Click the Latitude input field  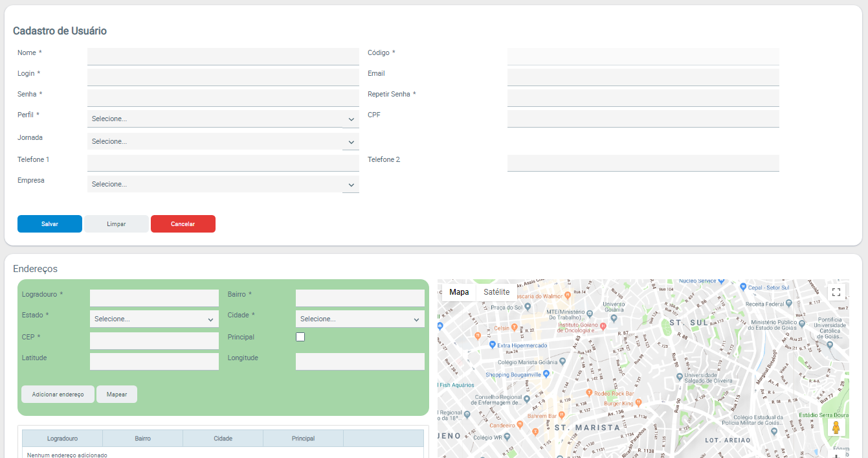click(154, 361)
